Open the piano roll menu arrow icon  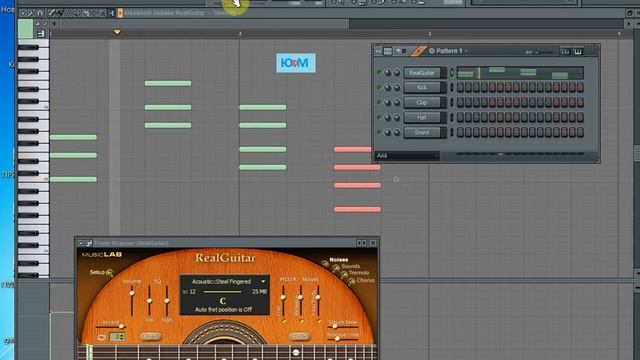(23, 13)
